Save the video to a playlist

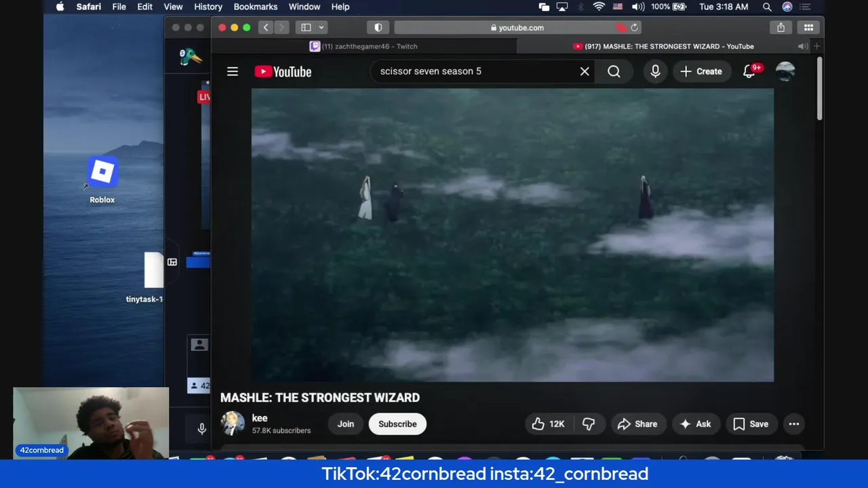click(751, 424)
